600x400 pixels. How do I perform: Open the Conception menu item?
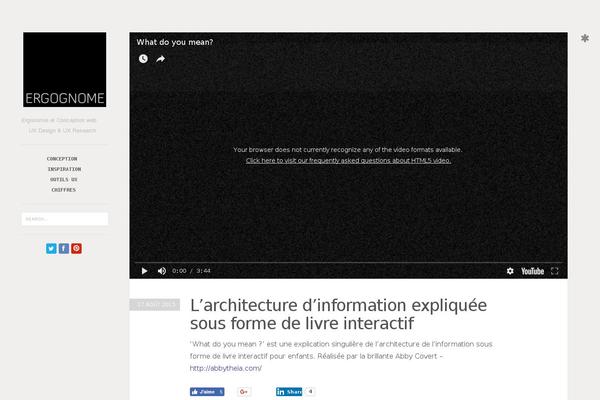(62, 158)
